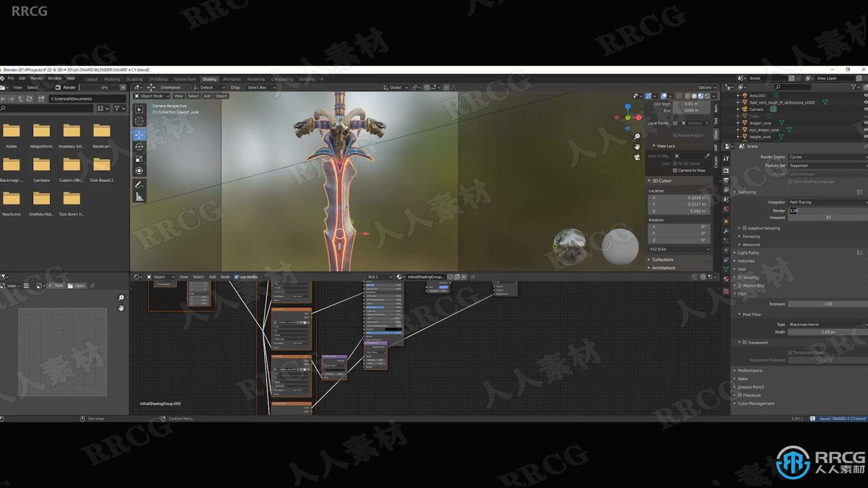Click the New image button
The image size is (868, 488).
(x=56, y=286)
